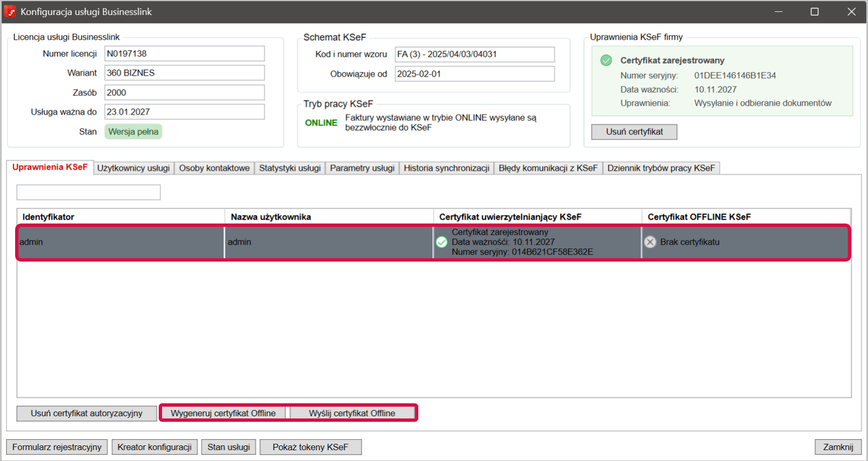Switch to Osoby kontaktowe tab

click(214, 168)
